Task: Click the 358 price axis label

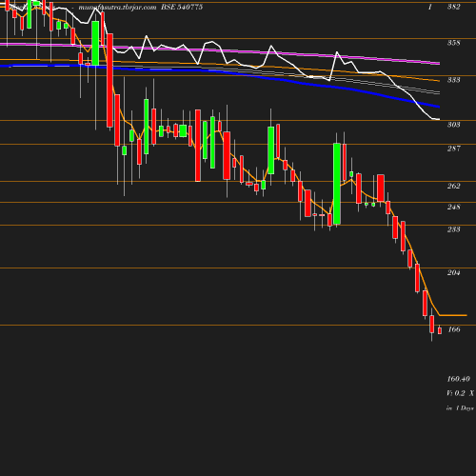Action: pos(453,43)
